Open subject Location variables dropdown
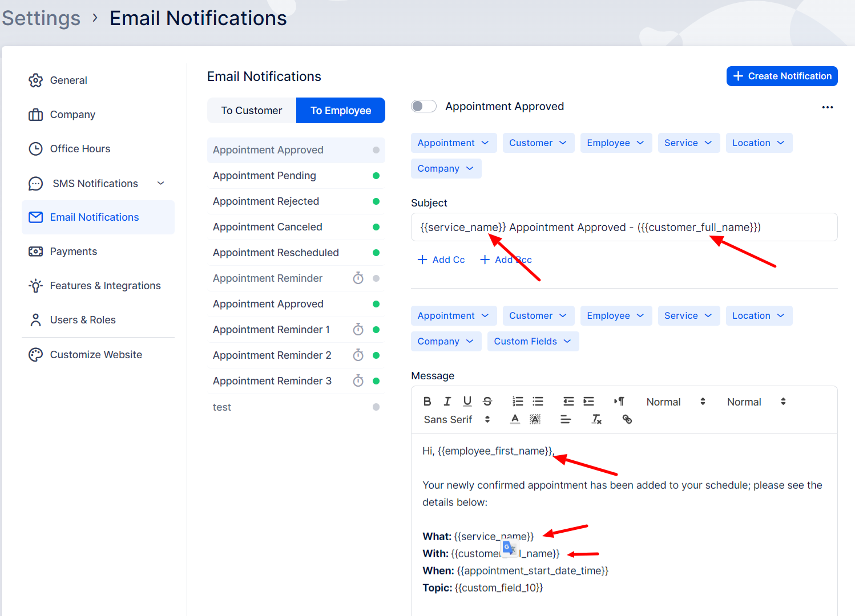The width and height of the screenshot is (855, 616). 759,143
